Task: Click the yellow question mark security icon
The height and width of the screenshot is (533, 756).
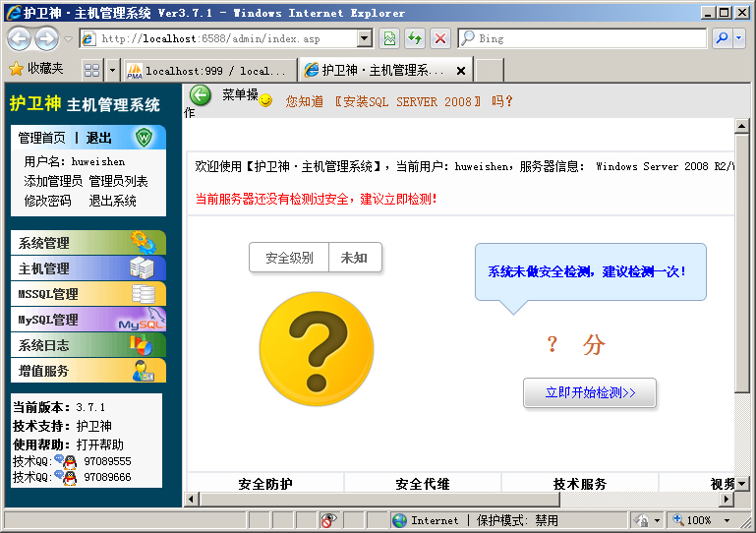Action: pos(317,349)
